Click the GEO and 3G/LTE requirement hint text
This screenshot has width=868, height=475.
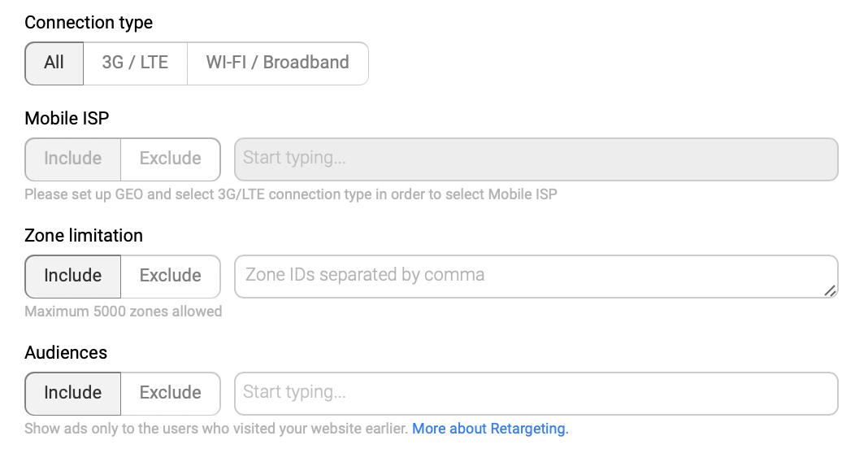[x=290, y=194]
